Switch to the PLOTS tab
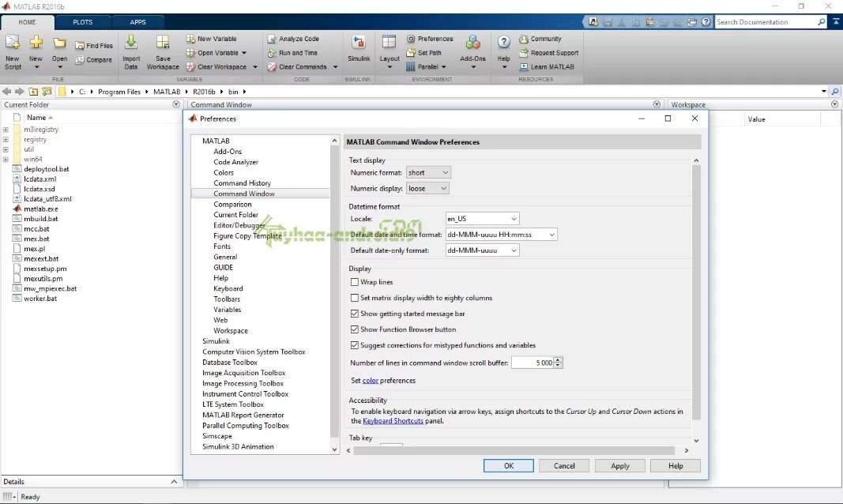The height and width of the screenshot is (504, 843). click(x=83, y=22)
